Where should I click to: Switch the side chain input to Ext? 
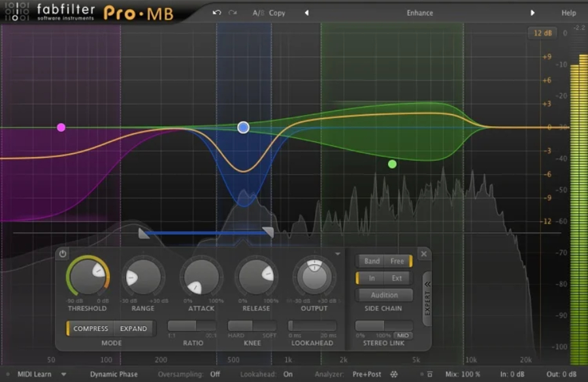[398, 277]
